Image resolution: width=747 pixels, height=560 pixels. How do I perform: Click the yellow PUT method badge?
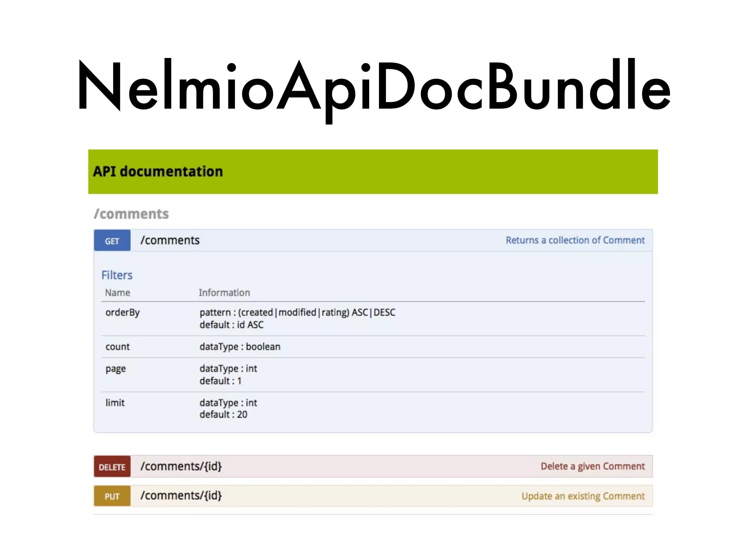(x=112, y=496)
